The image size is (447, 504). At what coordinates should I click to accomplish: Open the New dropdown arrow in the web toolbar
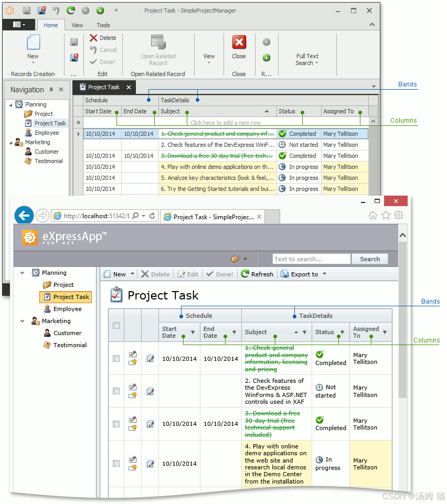tap(133, 274)
